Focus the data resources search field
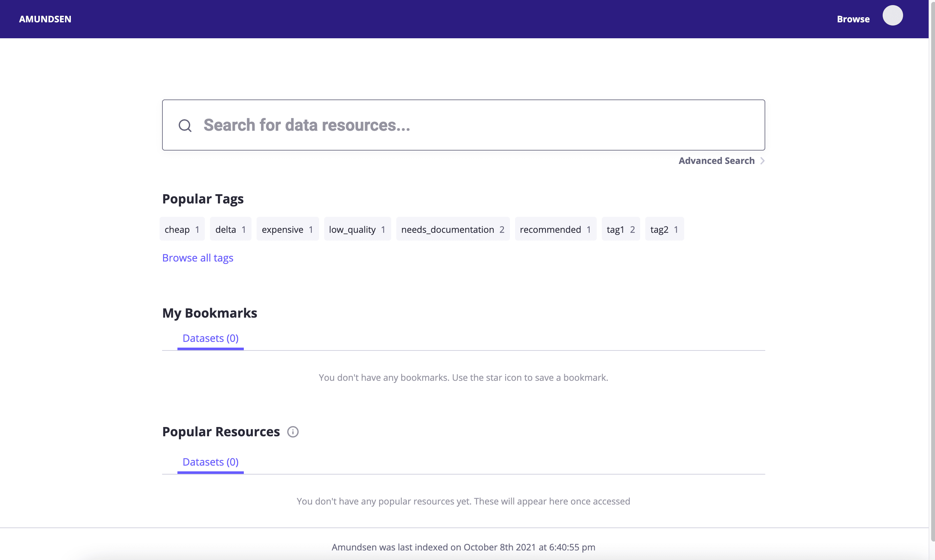The height and width of the screenshot is (560, 935). (x=463, y=125)
